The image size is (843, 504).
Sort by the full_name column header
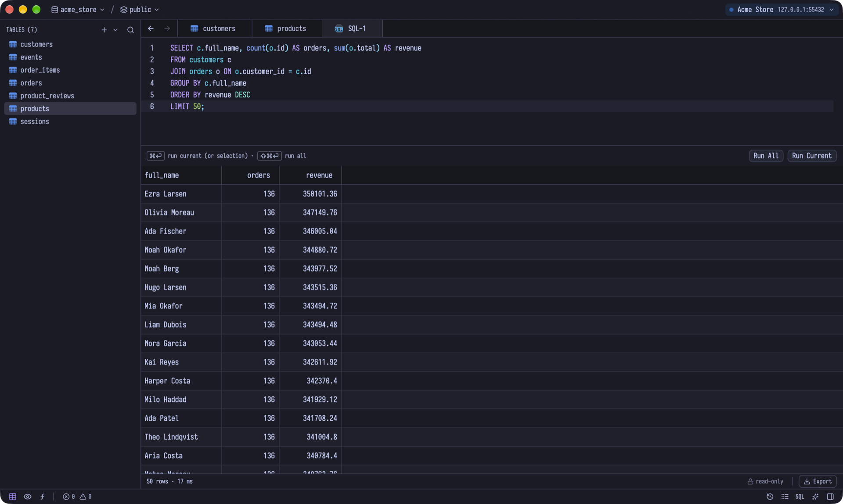coord(181,175)
